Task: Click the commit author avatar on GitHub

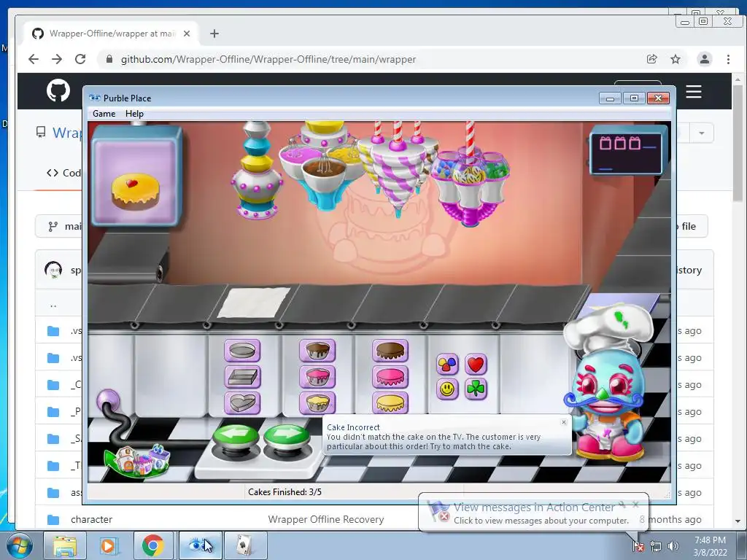Action: (53, 270)
